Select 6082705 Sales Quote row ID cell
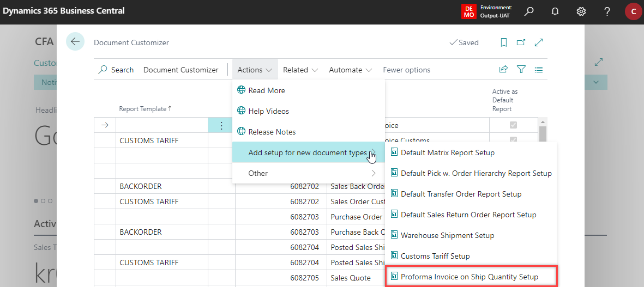The height and width of the screenshot is (287, 644). click(281, 277)
